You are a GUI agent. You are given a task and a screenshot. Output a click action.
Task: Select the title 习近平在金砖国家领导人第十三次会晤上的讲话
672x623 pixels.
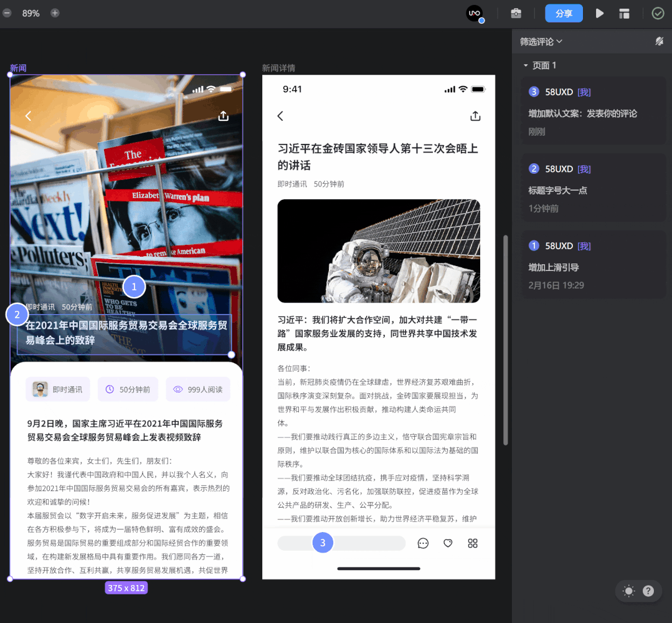tap(377, 156)
